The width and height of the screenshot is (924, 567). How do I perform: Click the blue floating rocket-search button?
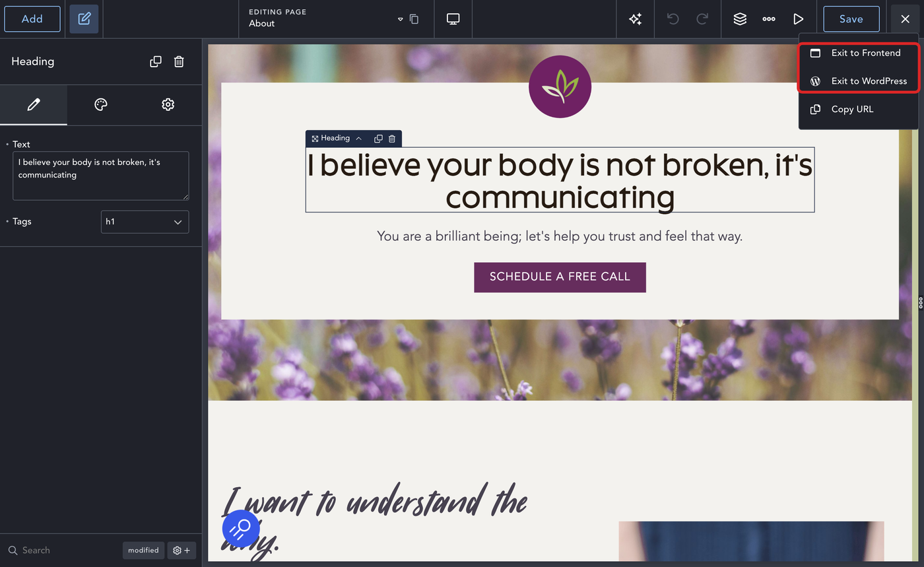[240, 528]
